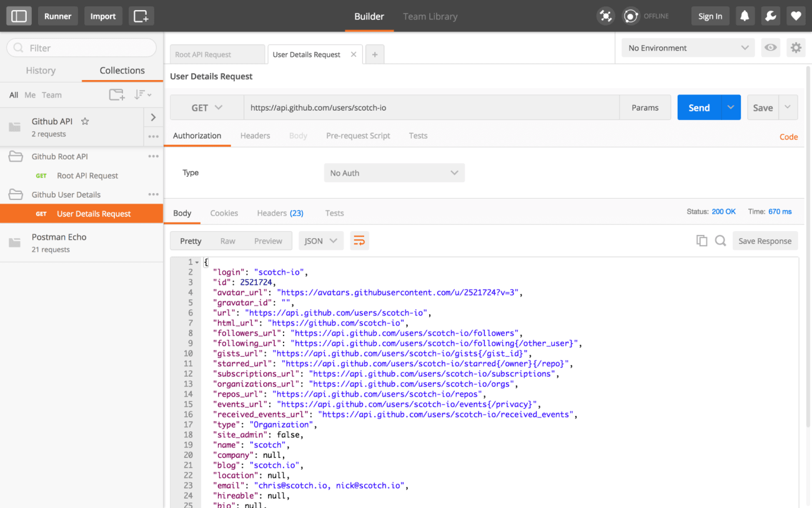The width and height of the screenshot is (812, 508).
Task: Open the JSON format dropdown
Action: 321,241
